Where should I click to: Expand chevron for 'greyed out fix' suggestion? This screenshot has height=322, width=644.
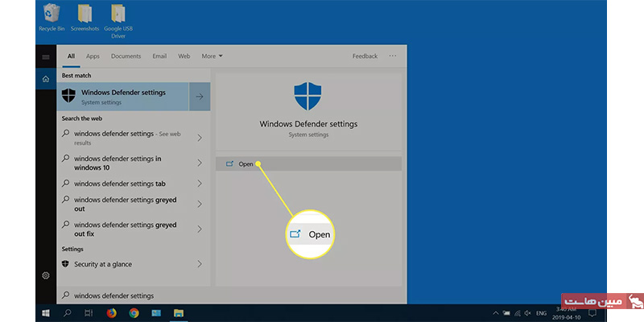(200, 229)
